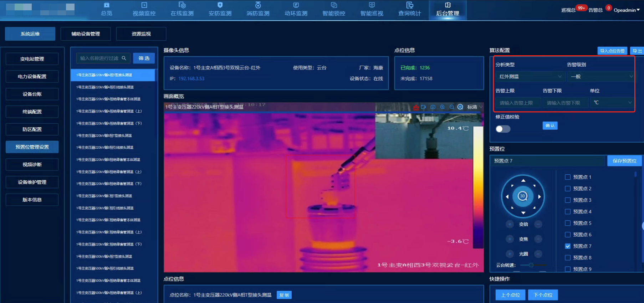The image size is (644, 303).
Task: Start recording with the video camera icon
Action: [x=424, y=107]
